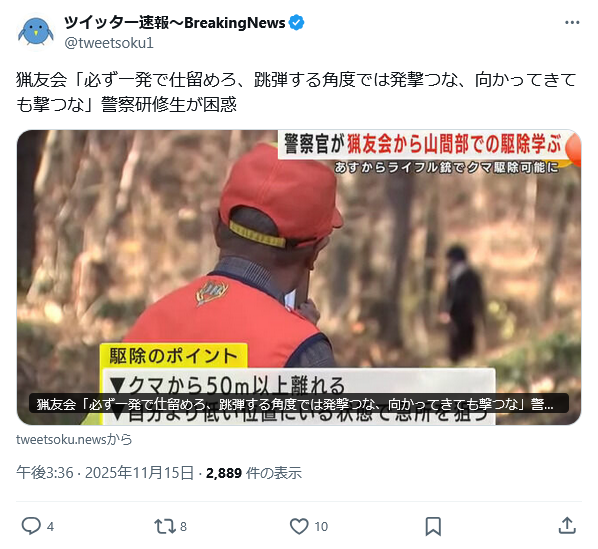View the 2,889 件の表示 view count
598x549 pixels.
coord(254,473)
